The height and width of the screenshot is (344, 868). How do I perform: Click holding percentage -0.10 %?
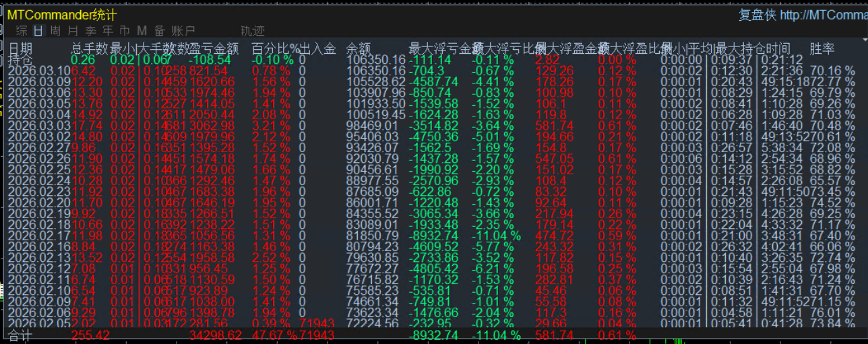tap(272, 59)
